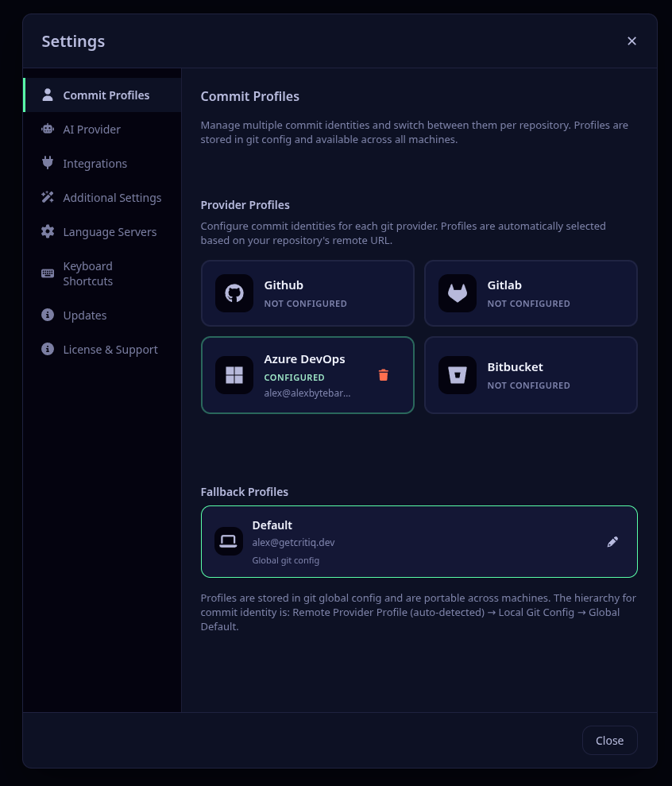Open the Additional Settings section

tap(111, 197)
